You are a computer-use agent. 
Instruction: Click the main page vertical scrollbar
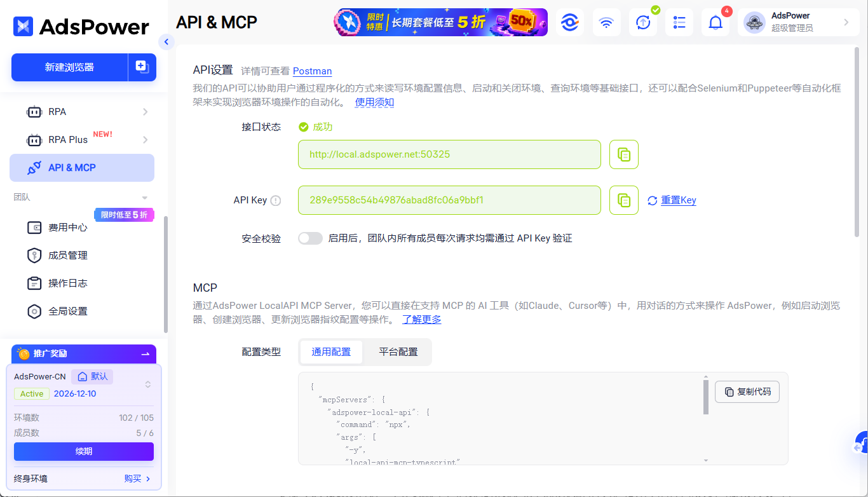click(x=857, y=143)
